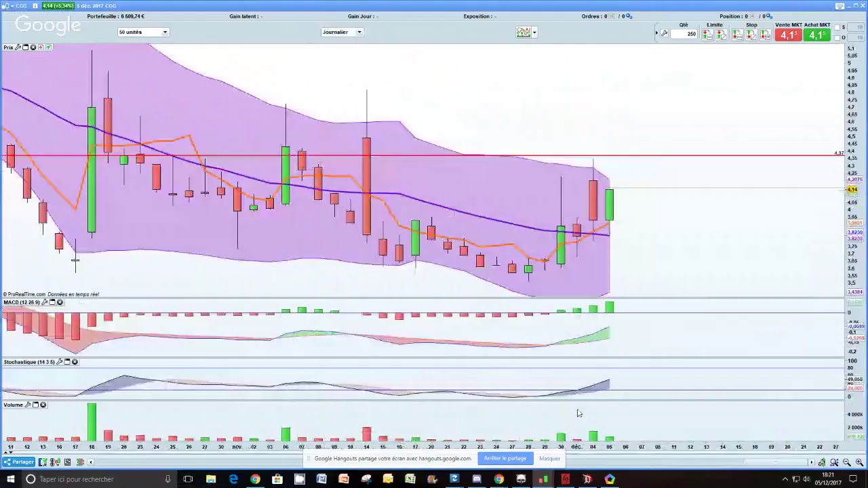
Task: Open File Explorer from taskbar
Action: [x=211, y=479]
